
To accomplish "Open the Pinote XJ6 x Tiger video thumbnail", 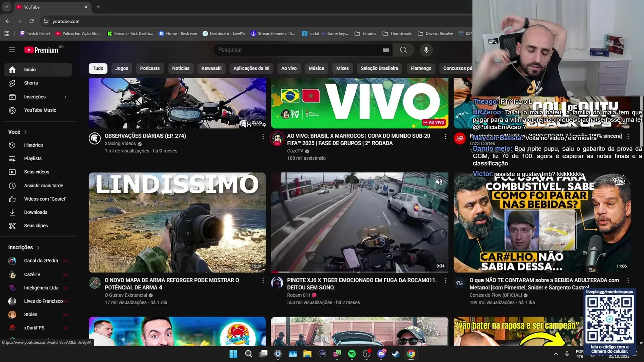I will click(x=359, y=222).
